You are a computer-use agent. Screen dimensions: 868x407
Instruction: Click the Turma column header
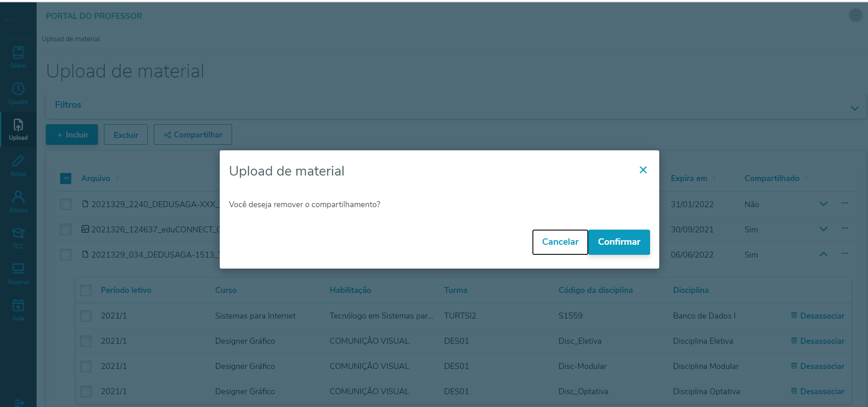456,290
